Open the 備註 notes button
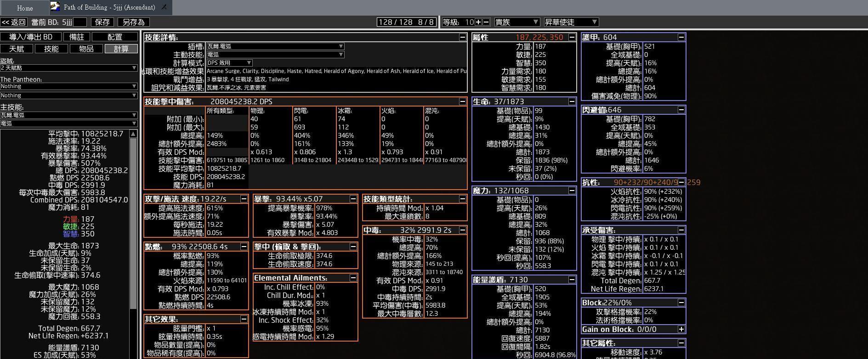This screenshot has width=868, height=359. [76, 37]
